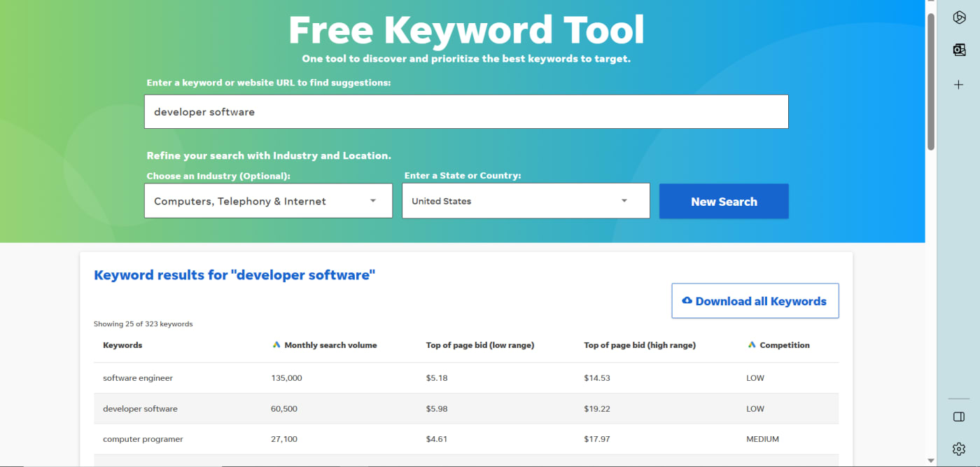Viewport: 980px width, 467px height.
Task: Click the United States dropdown arrow
Action: click(x=624, y=201)
